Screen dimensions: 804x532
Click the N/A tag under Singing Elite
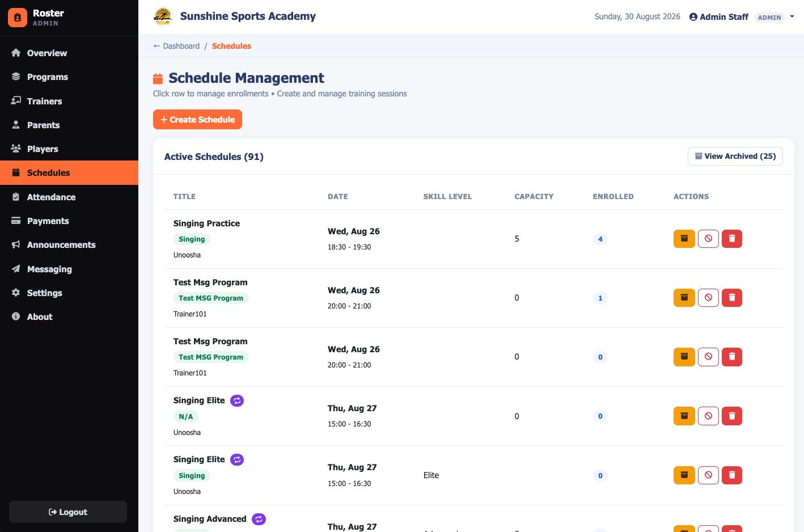pos(186,416)
